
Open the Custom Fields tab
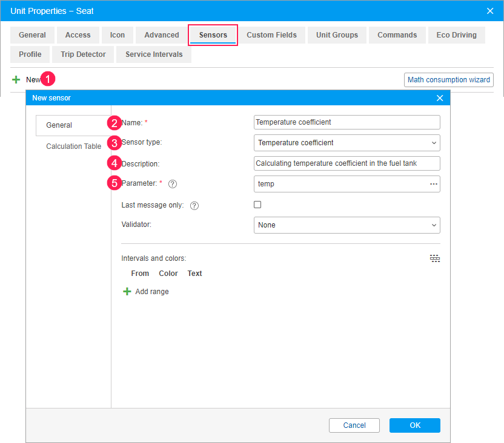(x=271, y=35)
